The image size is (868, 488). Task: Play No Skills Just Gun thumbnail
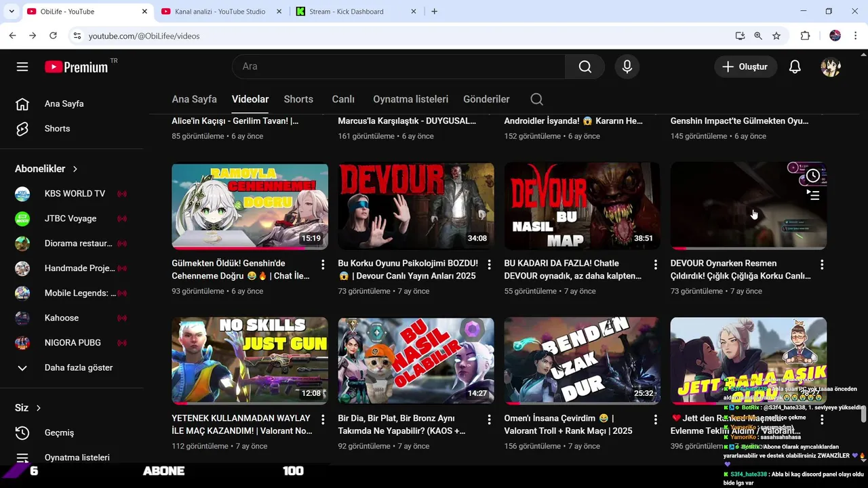250,361
